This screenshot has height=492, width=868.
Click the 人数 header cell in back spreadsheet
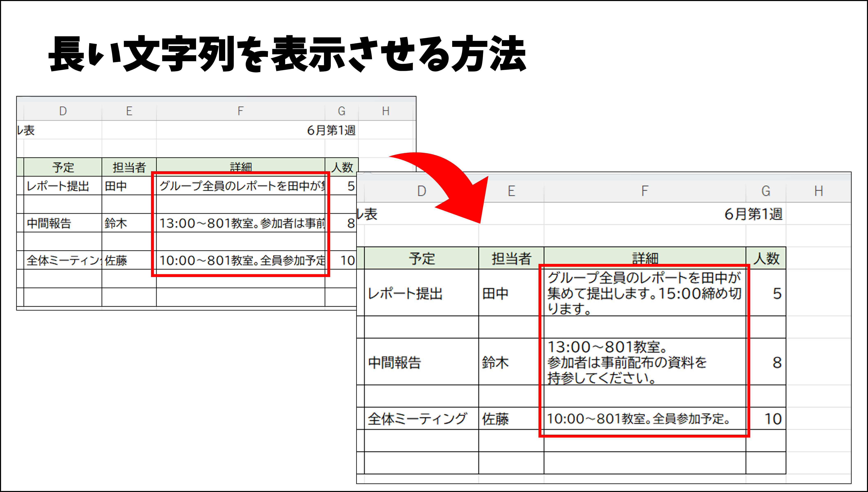(341, 167)
